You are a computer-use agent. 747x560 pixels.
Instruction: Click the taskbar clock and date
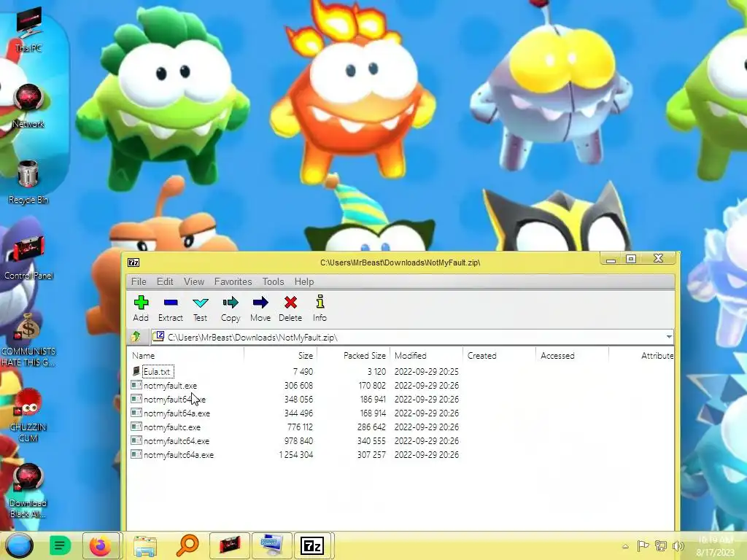(715, 546)
